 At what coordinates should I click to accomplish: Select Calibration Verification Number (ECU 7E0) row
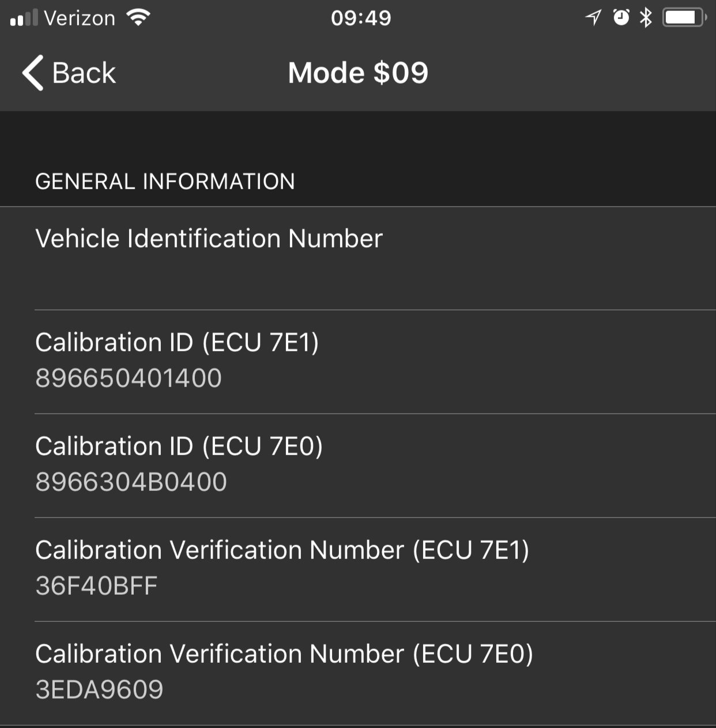coord(358,673)
